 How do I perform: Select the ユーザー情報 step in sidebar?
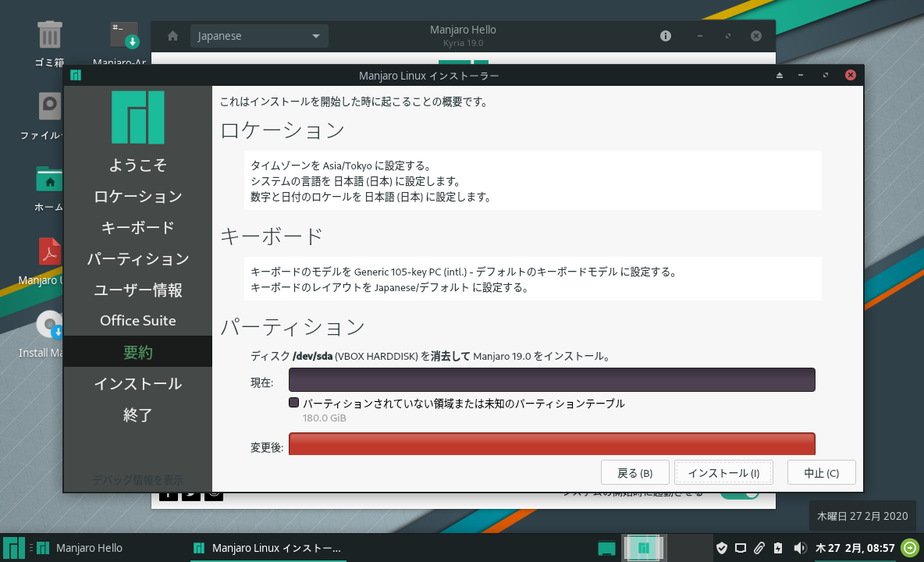point(138,290)
